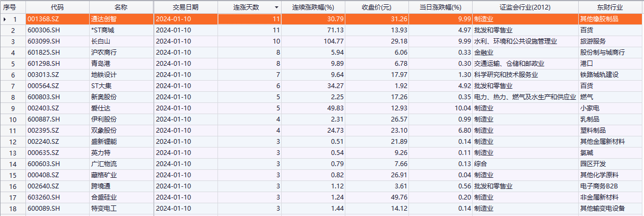Click the current row indicator arrow beside row 1
Image resolution: width=644 pixels, height=216 pixels.
coord(5,19)
